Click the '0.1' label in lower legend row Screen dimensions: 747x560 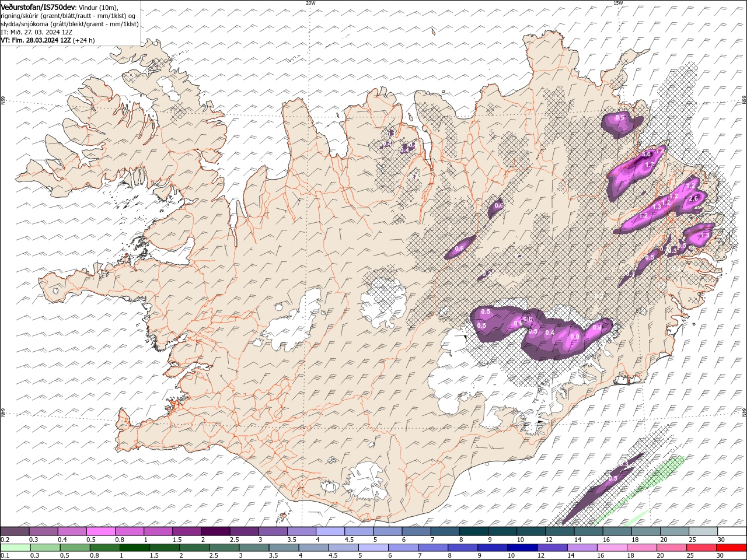[5, 556]
